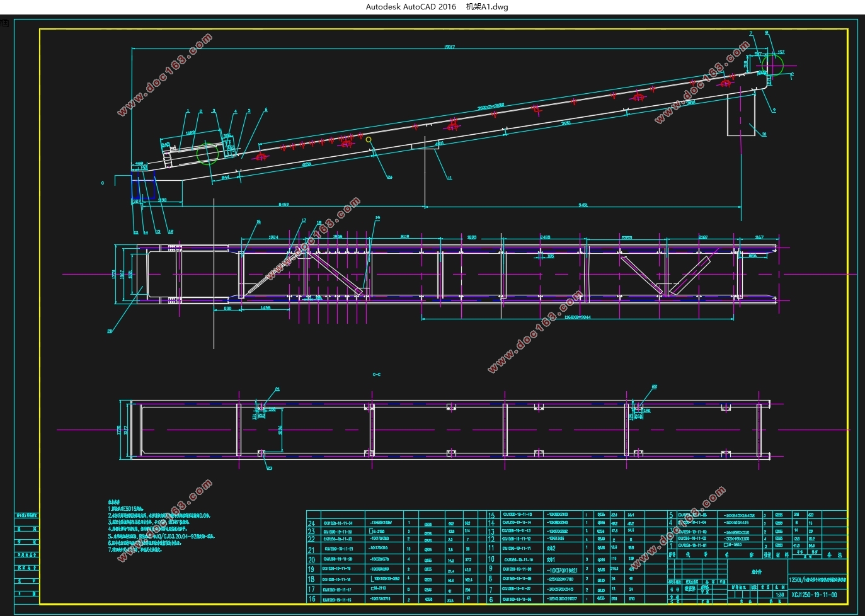Viewport: 865px width, 616px height.
Task: Click the green circle at the lower-left tail section
Action: (207, 154)
